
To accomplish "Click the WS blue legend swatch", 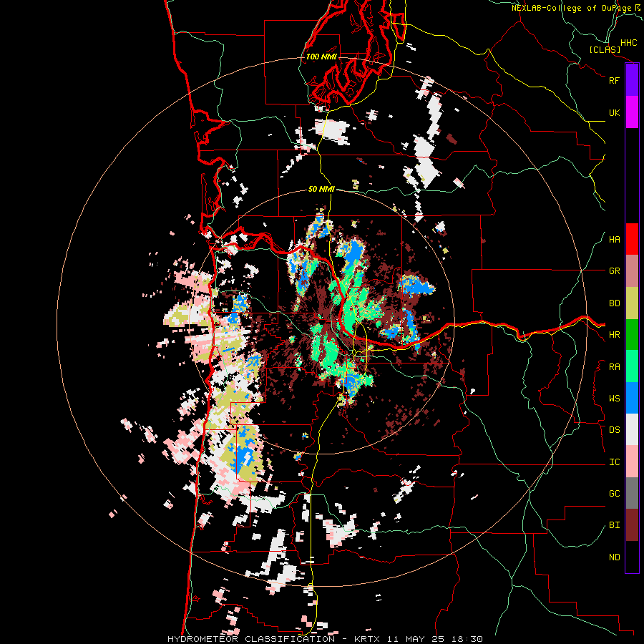I will tap(632, 398).
